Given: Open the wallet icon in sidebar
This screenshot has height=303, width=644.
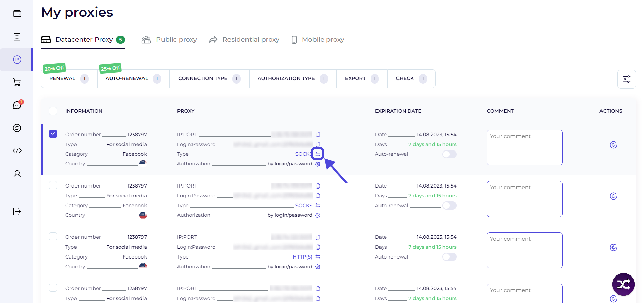Looking at the screenshot, I should click(17, 14).
